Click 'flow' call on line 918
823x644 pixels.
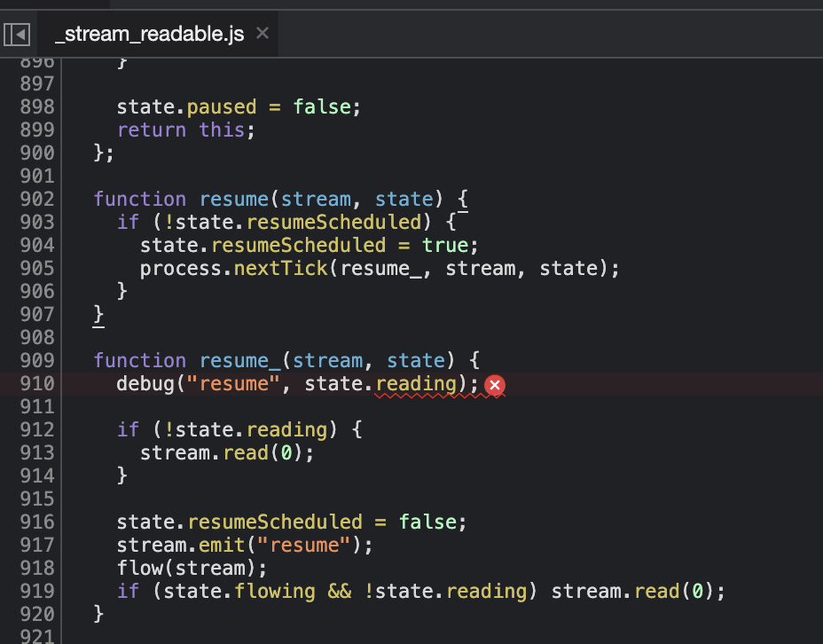[140, 569]
